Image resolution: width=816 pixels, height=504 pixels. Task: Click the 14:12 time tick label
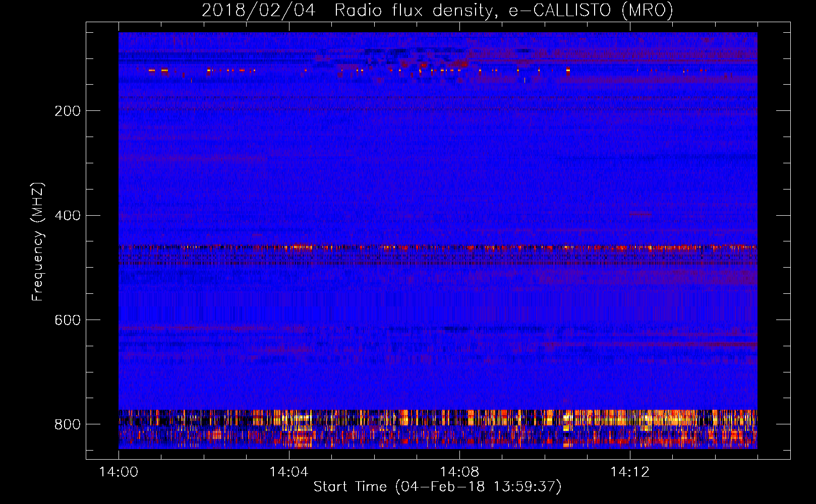(x=630, y=472)
